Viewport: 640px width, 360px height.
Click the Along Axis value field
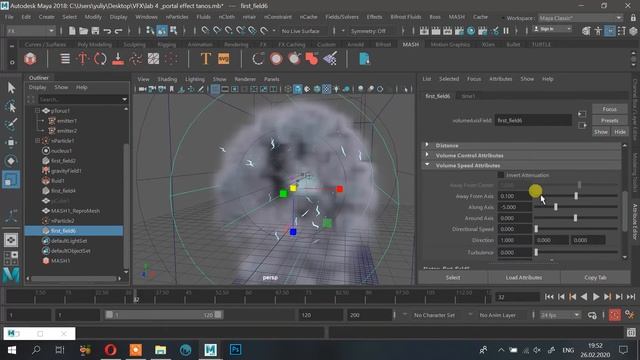click(x=514, y=207)
